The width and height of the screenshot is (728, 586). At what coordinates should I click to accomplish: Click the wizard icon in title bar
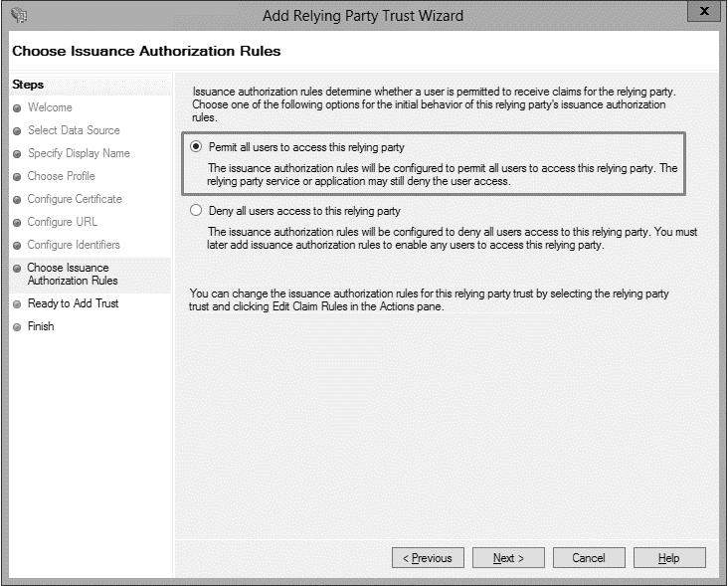point(17,15)
